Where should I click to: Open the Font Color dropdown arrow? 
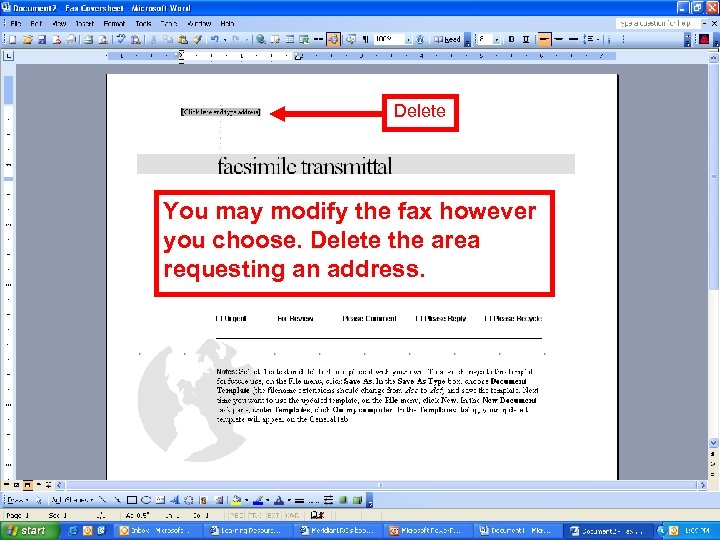pyautogui.click(x=289, y=500)
